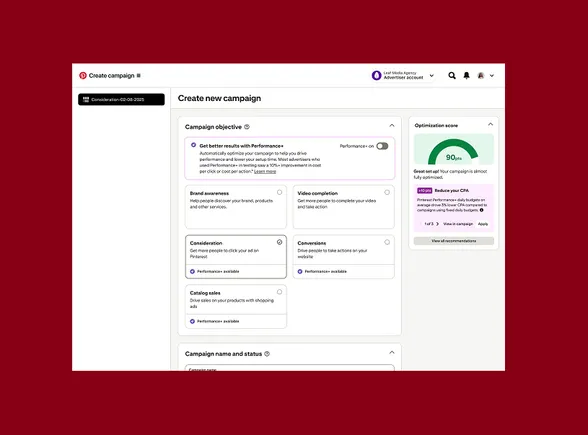Click the Performance+ icon in the Catalog sales card
The width and height of the screenshot is (588, 435).
coord(192,321)
